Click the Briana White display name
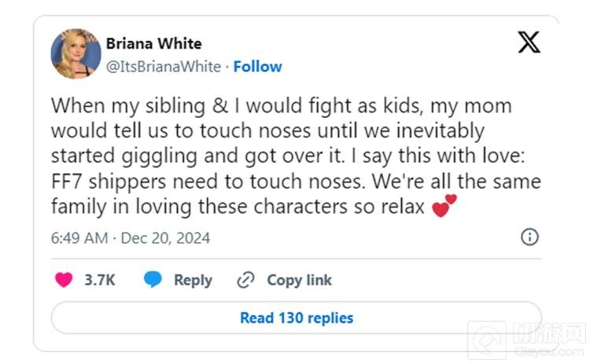The image size is (590, 364). coord(153,43)
